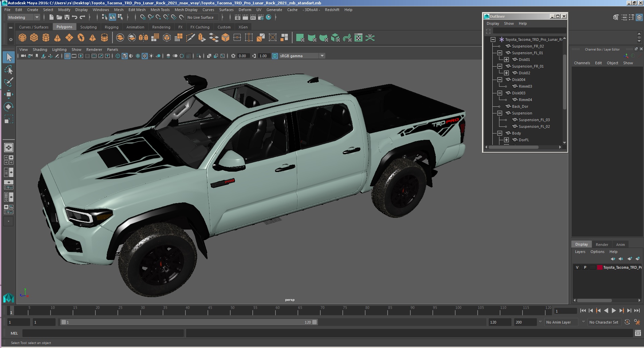Expand the DorFL node
This screenshot has width=644, height=348.
coord(506,140)
